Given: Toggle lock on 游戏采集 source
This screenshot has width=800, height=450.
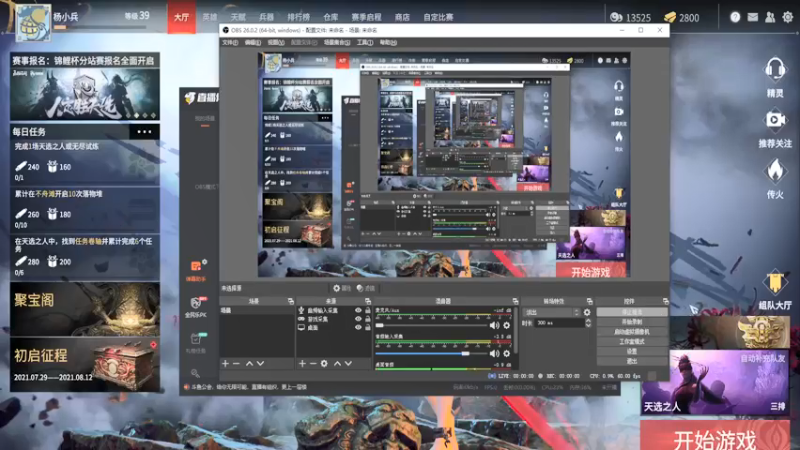Looking at the screenshot, I should tap(367, 319).
